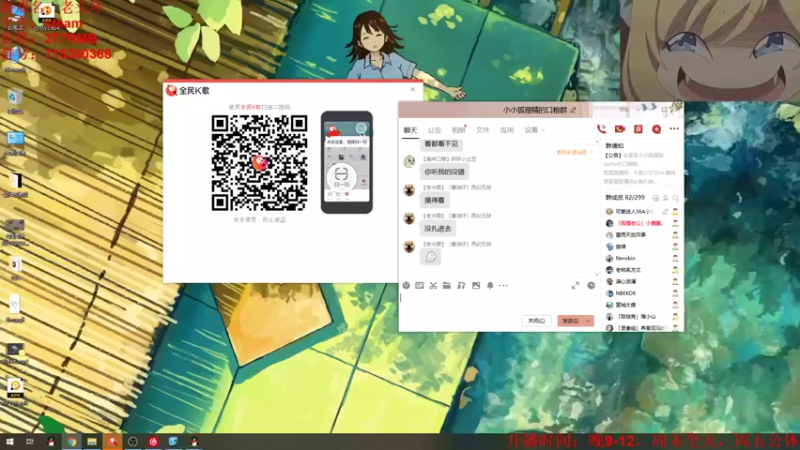Screen dimensions: 800x450
Task: Click avatar of sender of "你听我的没错"
Action: tap(409, 162)
